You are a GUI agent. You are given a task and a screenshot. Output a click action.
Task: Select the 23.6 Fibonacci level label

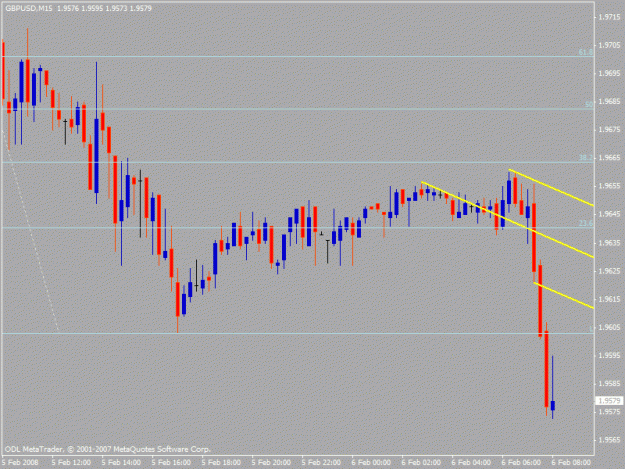click(x=586, y=223)
